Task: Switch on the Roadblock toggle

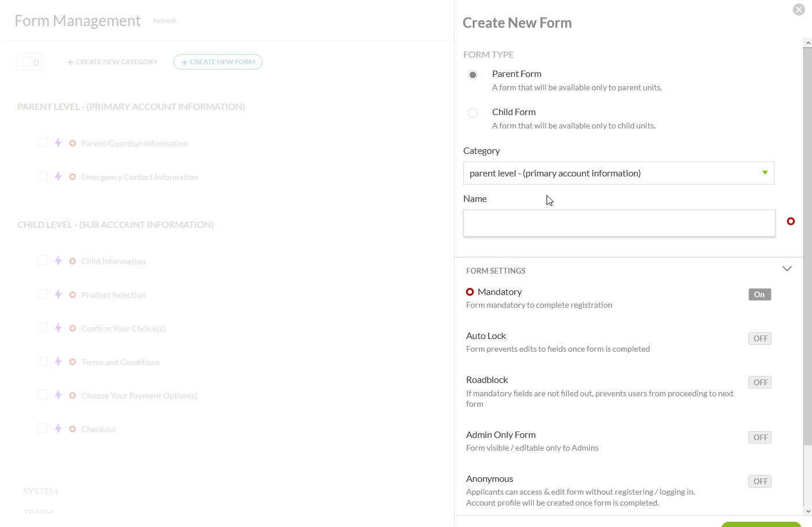Action: point(759,382)
